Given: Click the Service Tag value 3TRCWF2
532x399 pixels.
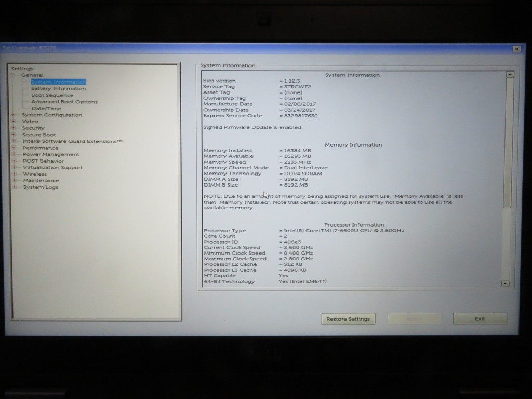Looking at the screenshot, I should [298, 87].
